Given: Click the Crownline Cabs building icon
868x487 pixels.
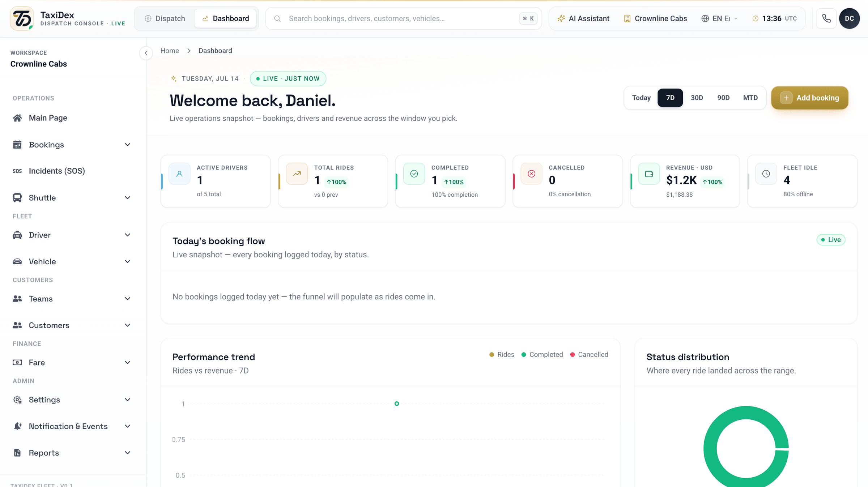Looking at the screenshot, I should (x=627, y=18).
